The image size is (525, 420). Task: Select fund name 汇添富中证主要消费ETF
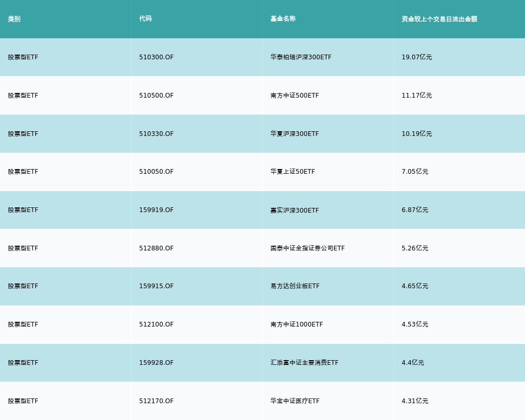304,363
